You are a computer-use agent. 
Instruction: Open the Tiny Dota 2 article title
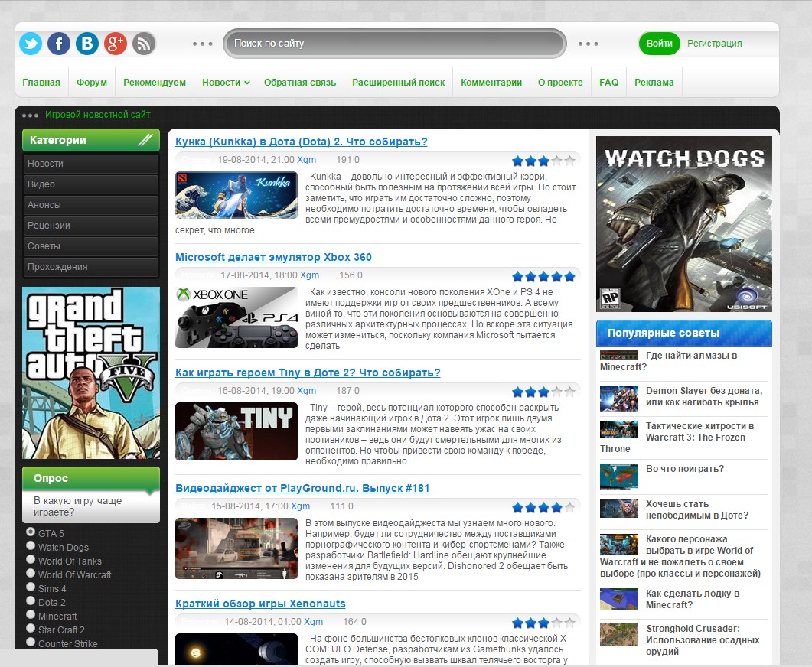[308, 373]
